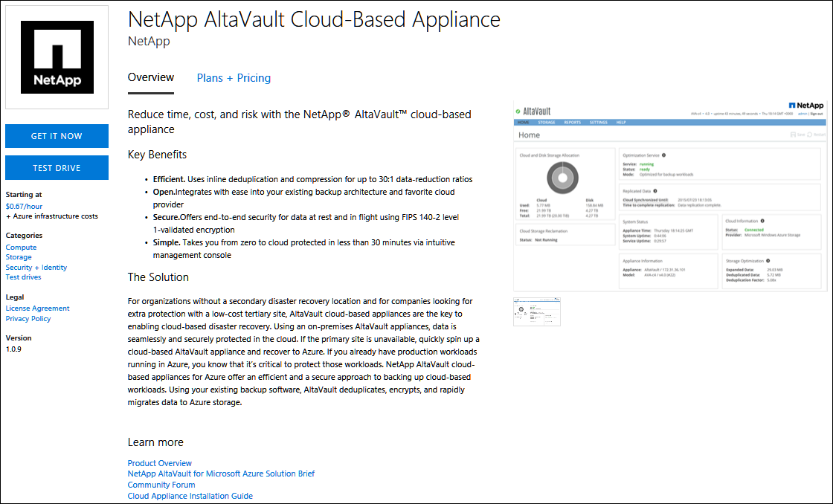This screenshot has height=504, width=833.
Task: Click The Solution heading
Action: click(x=158, y=277)
